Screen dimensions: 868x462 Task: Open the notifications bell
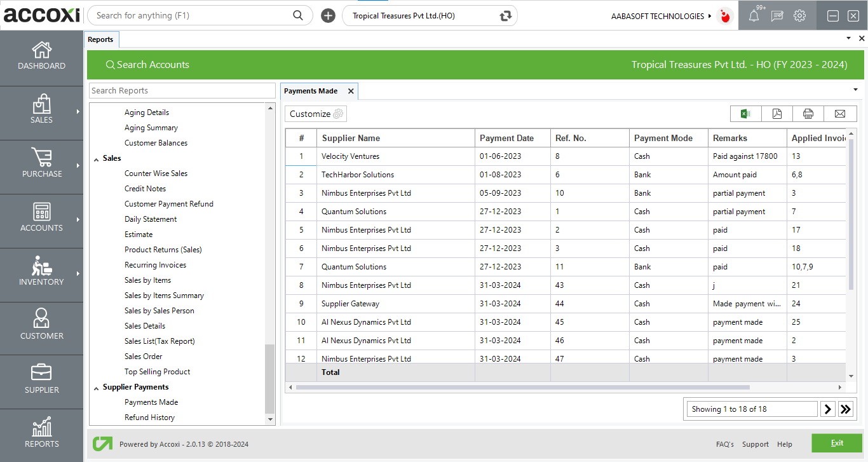(754, 17)
